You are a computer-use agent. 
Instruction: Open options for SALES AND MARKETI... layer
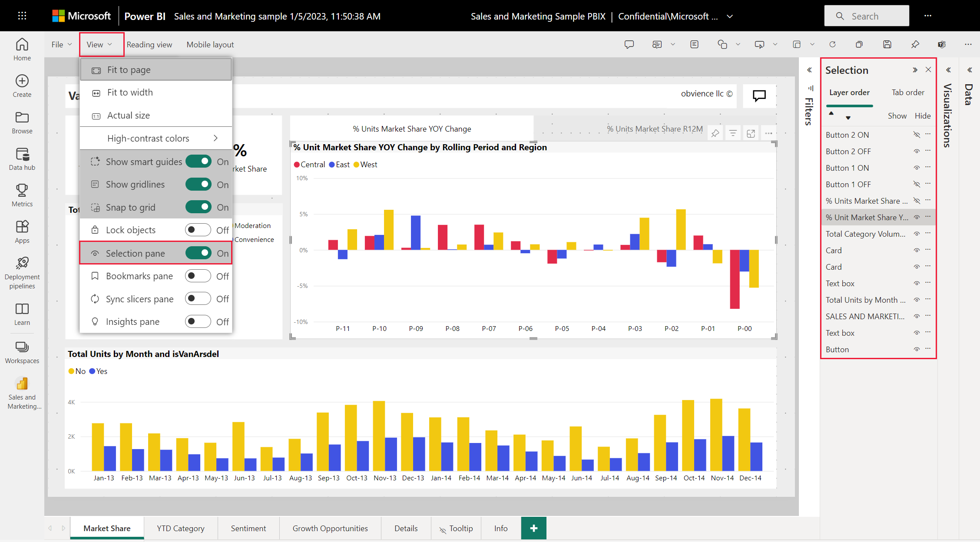click(929, 316)
